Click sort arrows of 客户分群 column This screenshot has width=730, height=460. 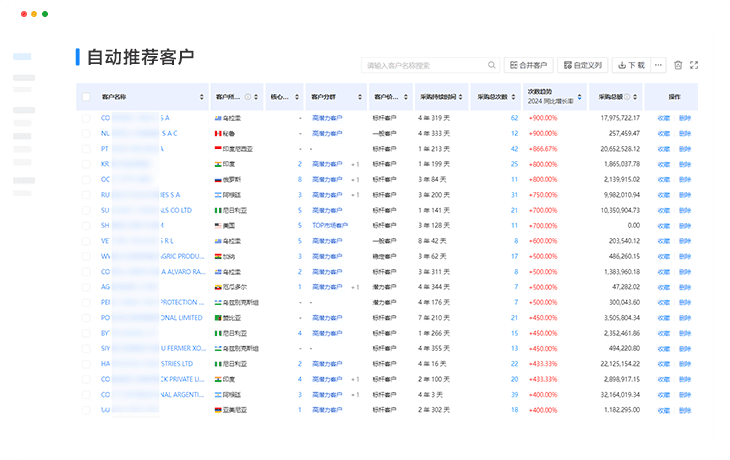coord(360,97)
